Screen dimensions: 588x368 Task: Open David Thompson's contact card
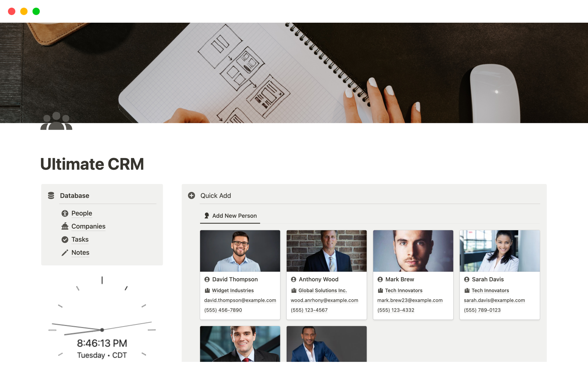[x=239, y=275]
